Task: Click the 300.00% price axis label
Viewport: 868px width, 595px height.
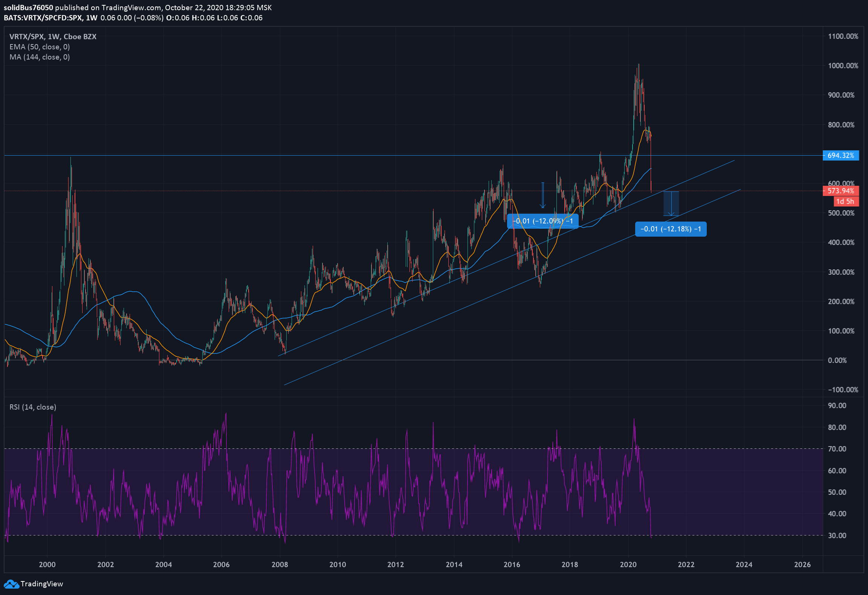Action: point(841,272)
